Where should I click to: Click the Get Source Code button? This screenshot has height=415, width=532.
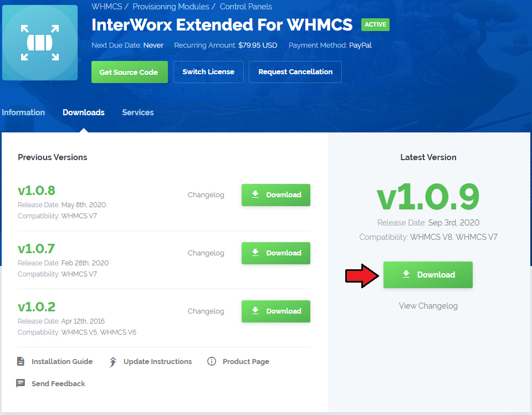coord(130,72)
